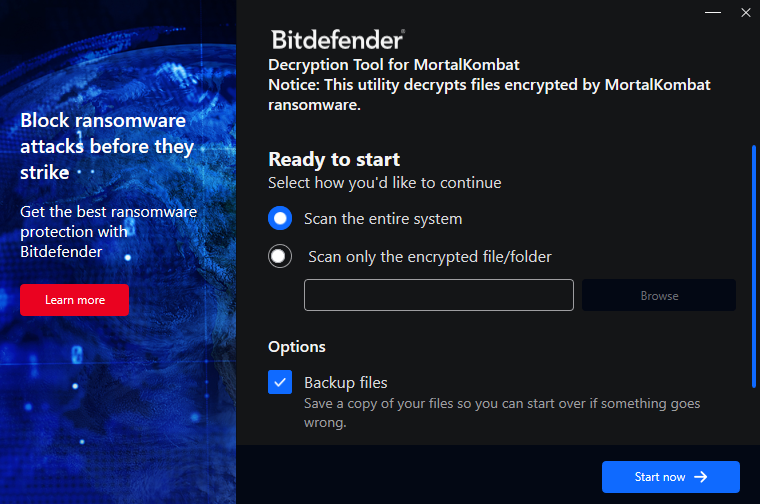Focus the file/folder path input field

pos(438,295)
